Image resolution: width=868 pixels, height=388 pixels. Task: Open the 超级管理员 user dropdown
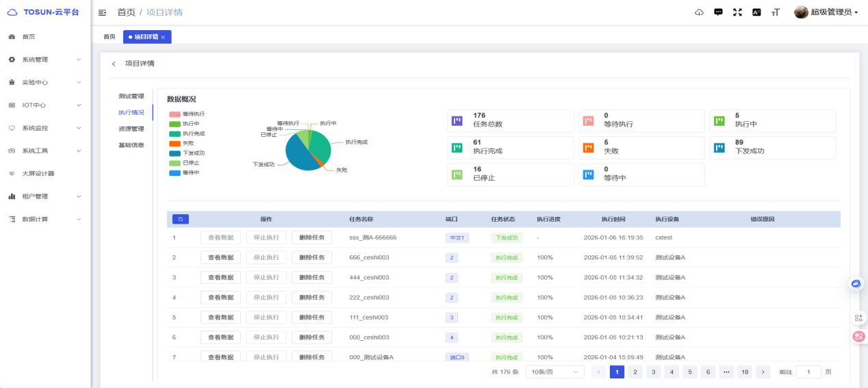pos(828,12)
